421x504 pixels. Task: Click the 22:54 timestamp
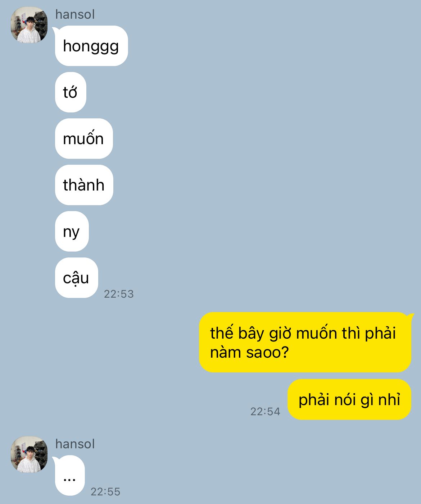pyautogui.click(x=265, y=412)
